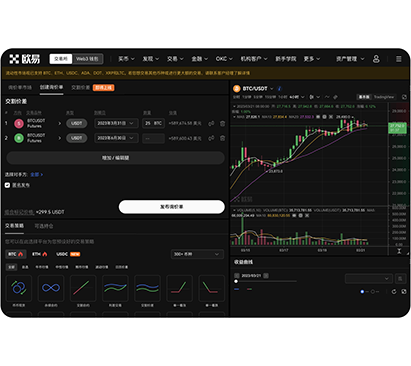This screenshot has width=411, height=366.
Task: Click the 发布询价单 button
Action: click(x=172, y=207)
